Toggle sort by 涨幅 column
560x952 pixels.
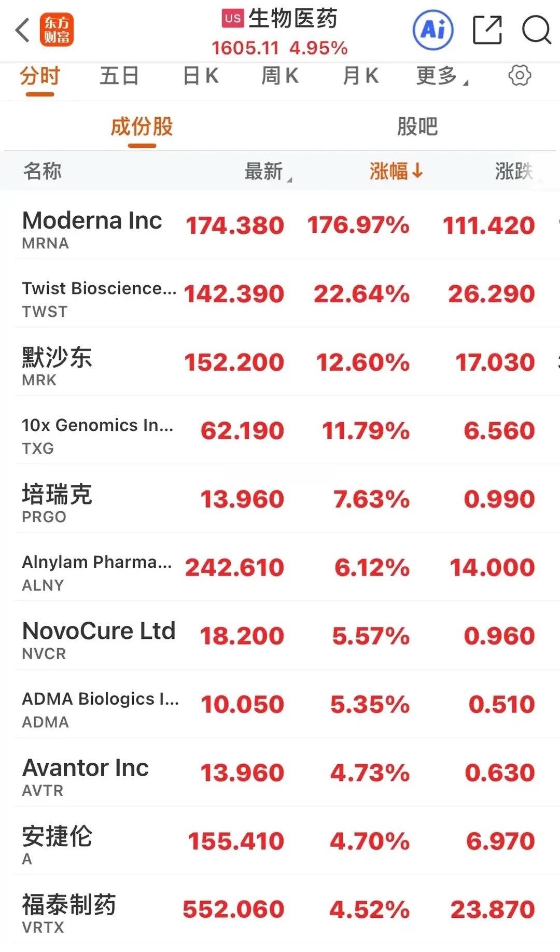tap(396, 171)
